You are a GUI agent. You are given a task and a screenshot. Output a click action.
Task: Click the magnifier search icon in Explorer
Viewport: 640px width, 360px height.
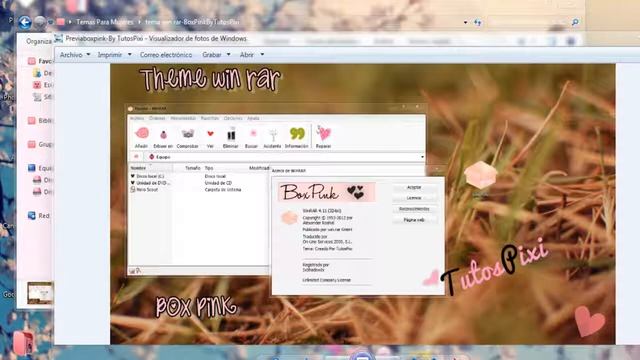point(575,22)
